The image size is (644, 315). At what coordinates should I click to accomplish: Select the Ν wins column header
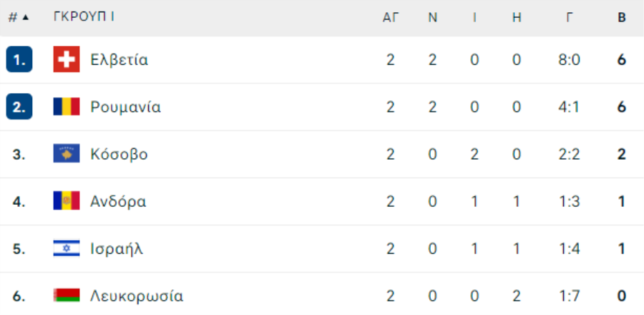coord(433,18)
